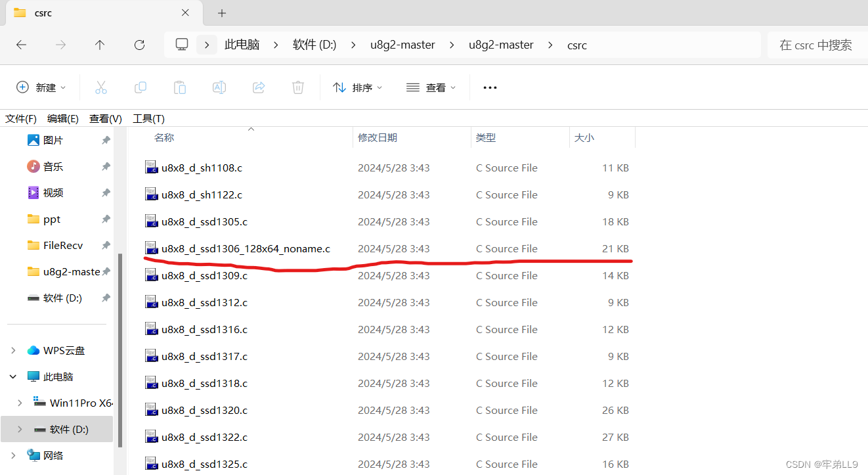Refresh the csrc folder view
This screenshot has width=868, height=475.
pyautogui.click(x=139, y=45)
